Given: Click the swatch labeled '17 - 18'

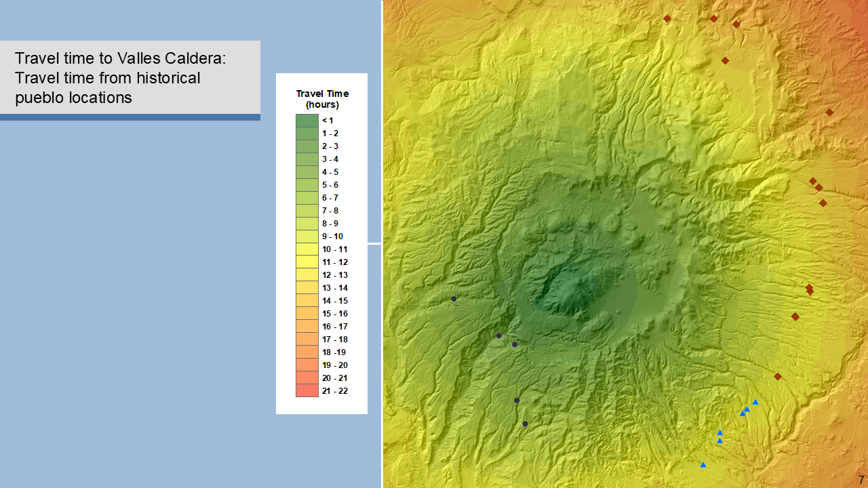Looking at the screenshot, I should coord(307,340).
